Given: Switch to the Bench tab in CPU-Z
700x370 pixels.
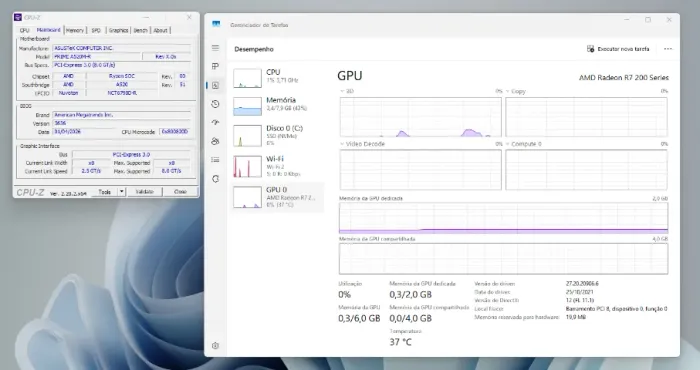Looking at the screenshot, I should 140,30.
